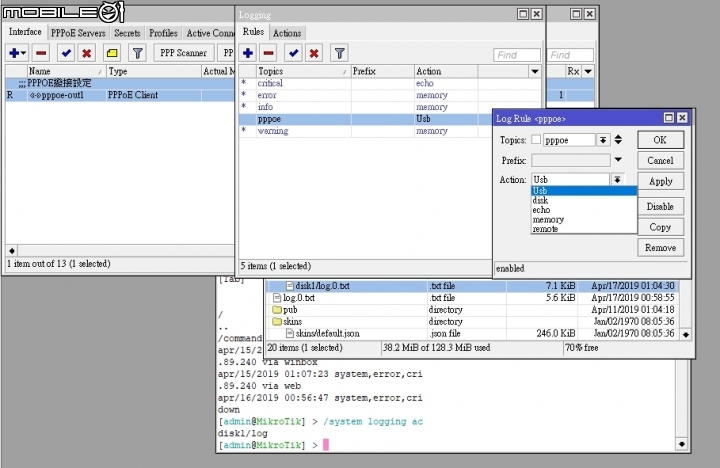
Task: Click the Topics pppoe input field
Action: click(x=569, y=140)
